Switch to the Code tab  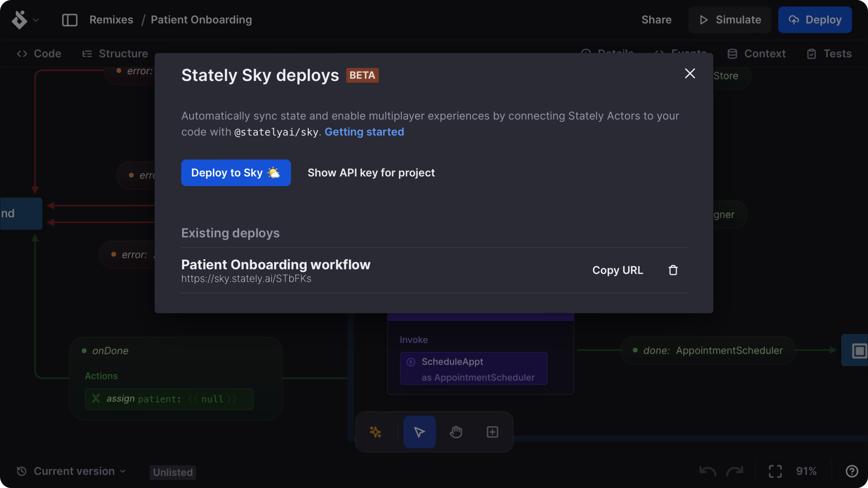pyautogui.click(x=39, y=53)
